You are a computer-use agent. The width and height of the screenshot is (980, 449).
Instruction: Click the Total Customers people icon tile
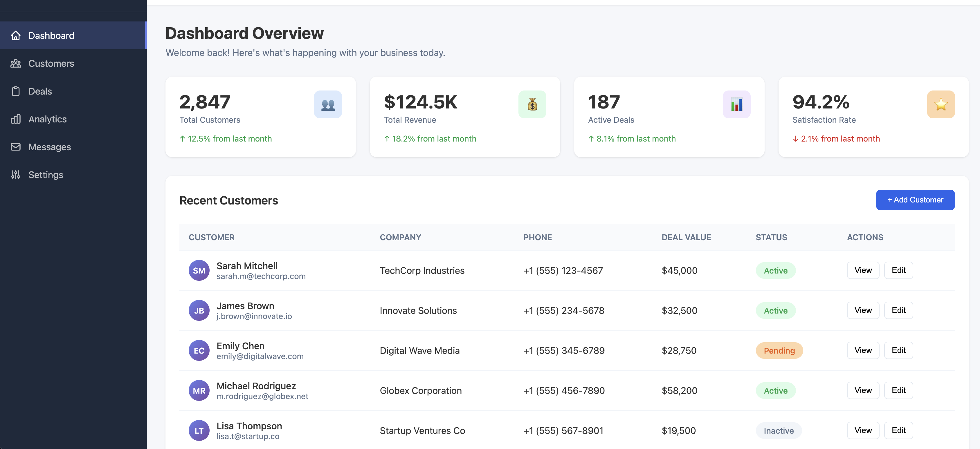[x=327, y=104]
